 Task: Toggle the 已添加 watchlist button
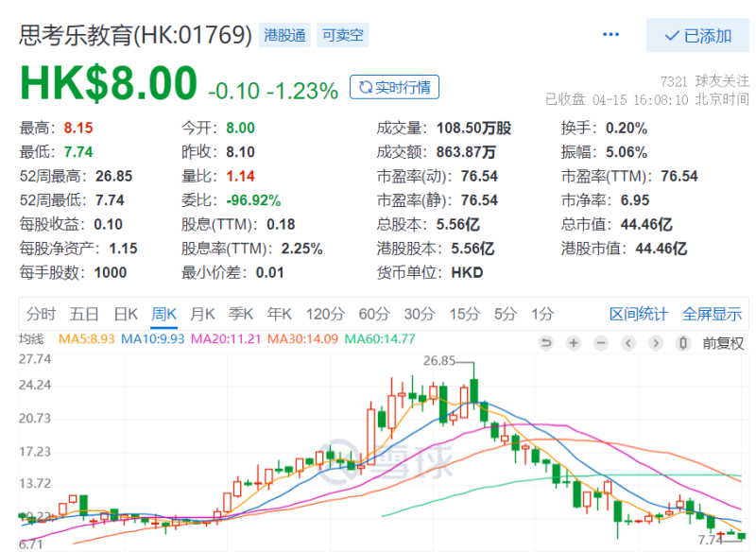tap(697, 36)
